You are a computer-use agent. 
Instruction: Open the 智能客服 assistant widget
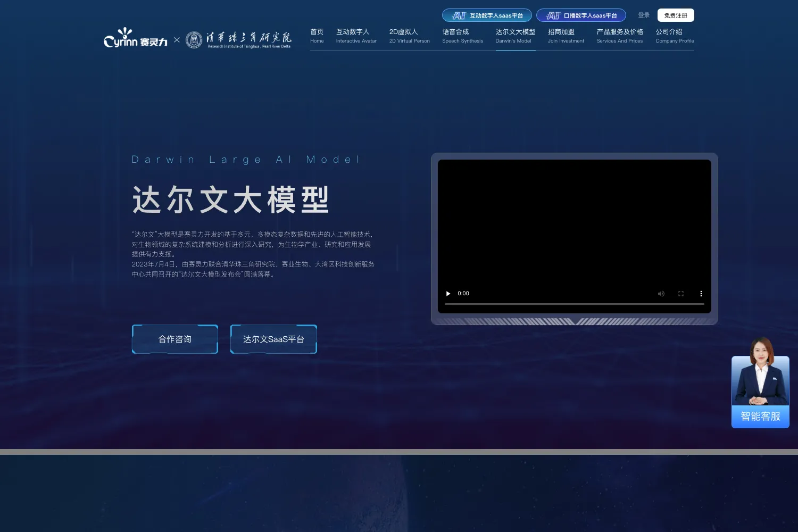coord(760,383)
